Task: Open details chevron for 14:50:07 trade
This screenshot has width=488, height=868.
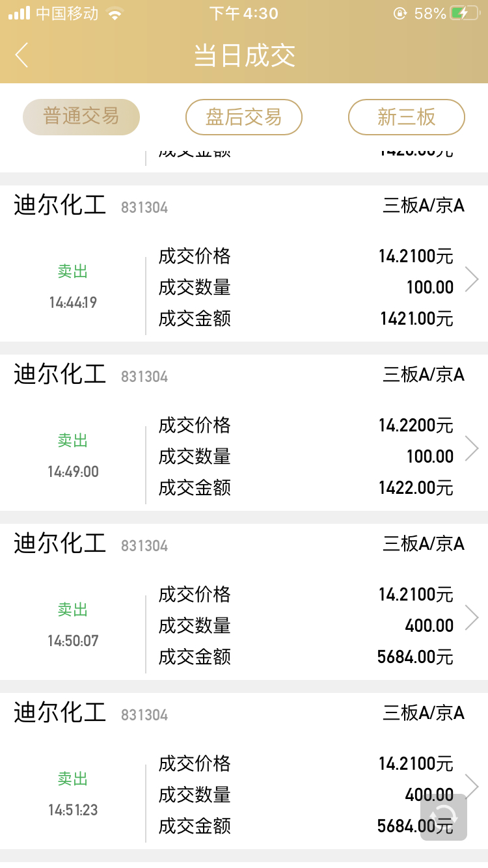Action: pyautogui.click(x=472, y=617)
